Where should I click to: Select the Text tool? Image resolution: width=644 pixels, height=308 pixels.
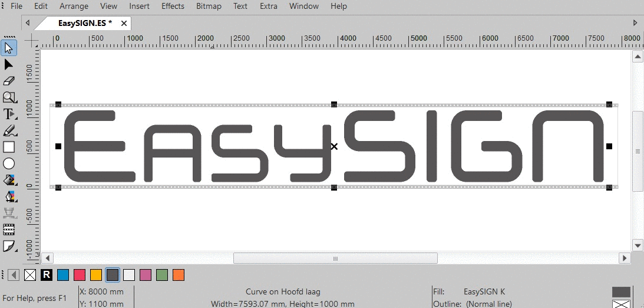point(9,114)
